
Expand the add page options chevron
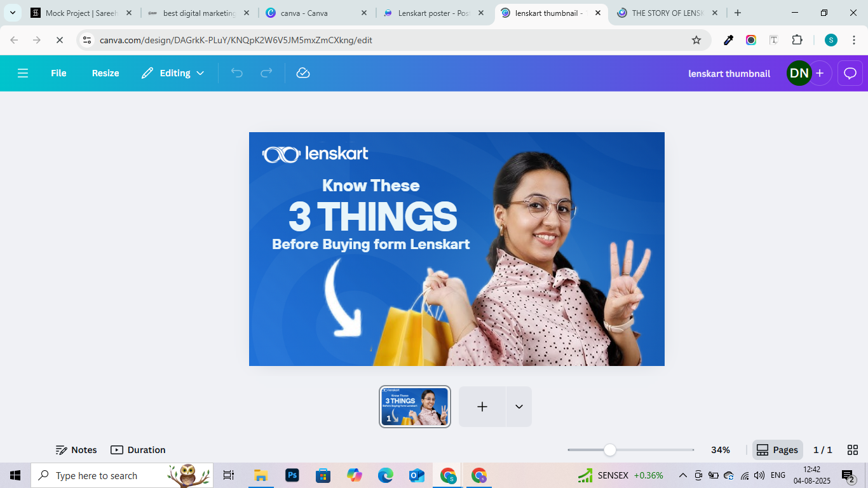pyautogui.click(x=519, y=407)
